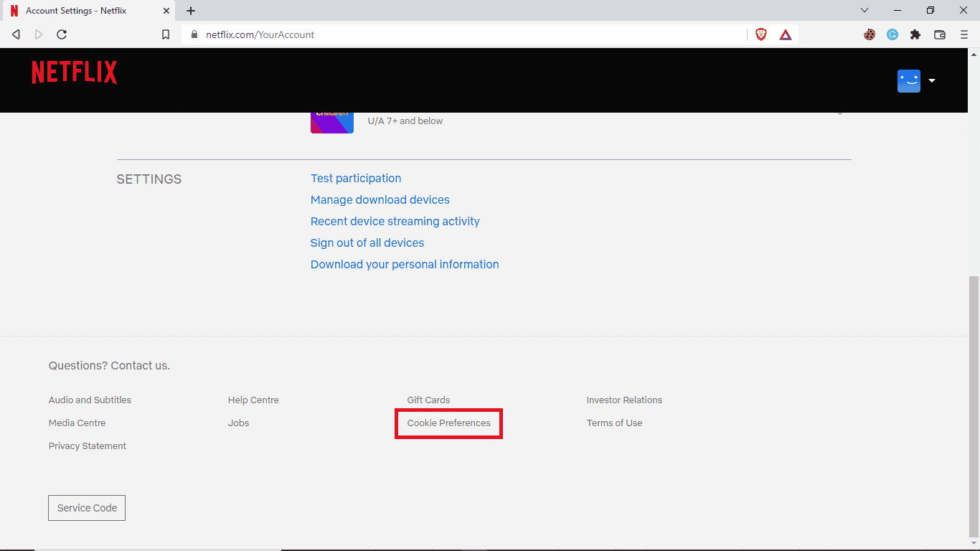This screenshot has width=980, height=551.
Task: Click the SETTINGS section heading text
Action: 149,179
